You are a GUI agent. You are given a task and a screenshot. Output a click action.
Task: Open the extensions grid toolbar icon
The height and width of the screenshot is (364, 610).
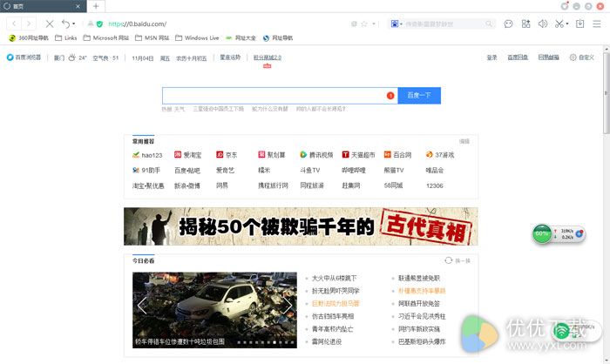525,24
